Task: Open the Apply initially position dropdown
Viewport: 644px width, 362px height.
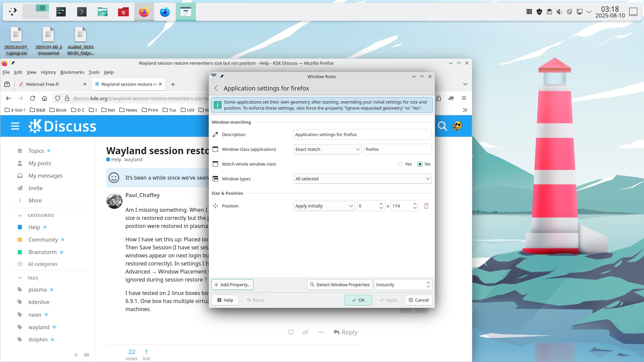Action: pyautogui.click(x=324, y=206)
